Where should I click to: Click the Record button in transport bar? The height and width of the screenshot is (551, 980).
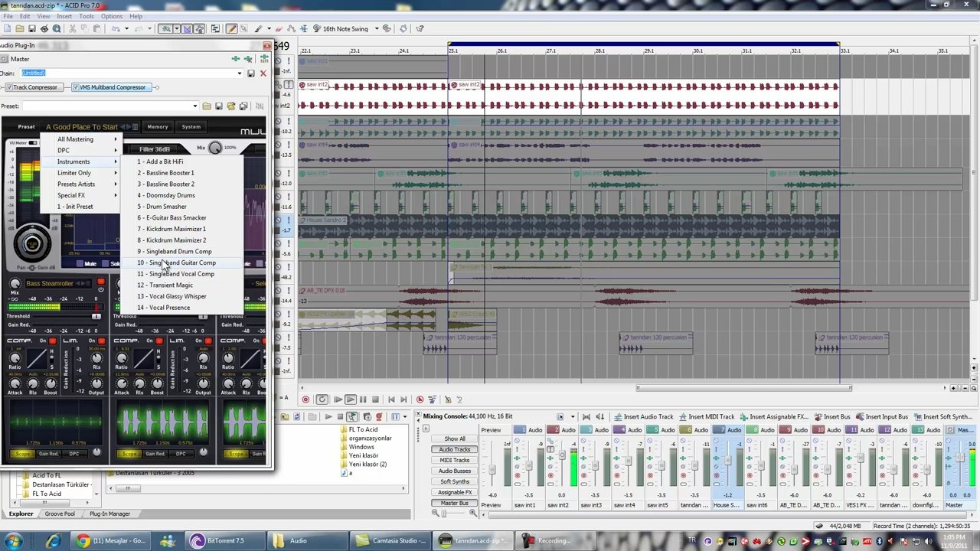pos(305,399)
